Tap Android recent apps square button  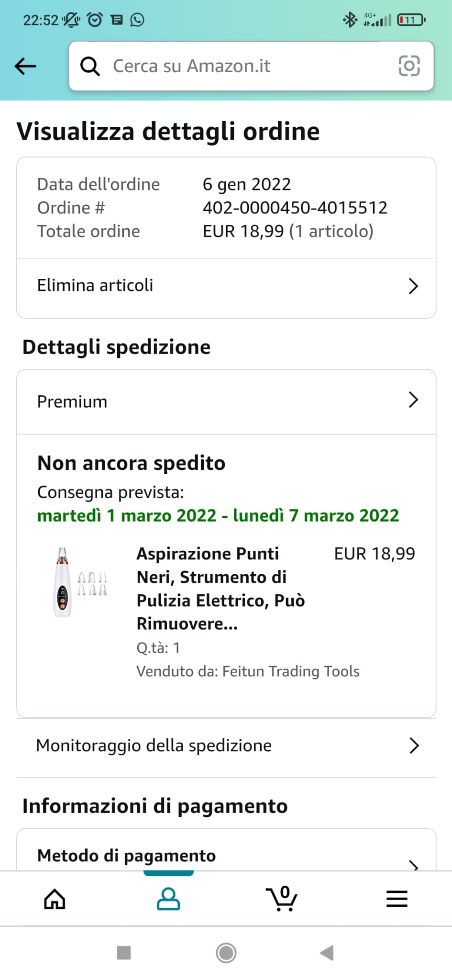coord(124,953)
